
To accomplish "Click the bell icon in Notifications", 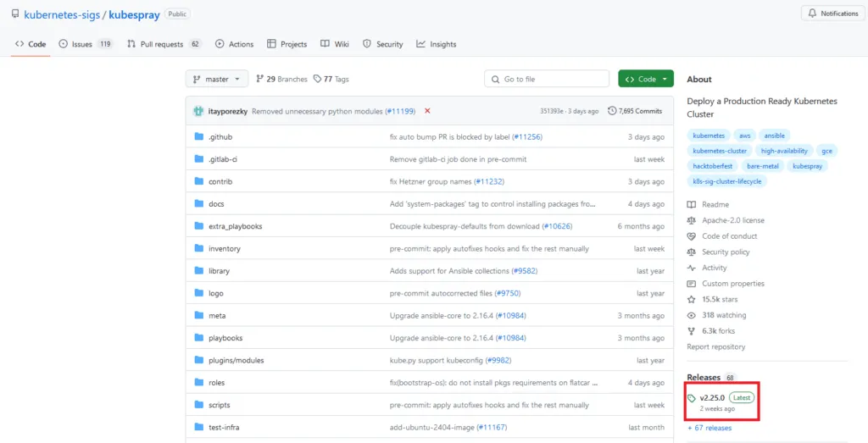I will (813, 14).
